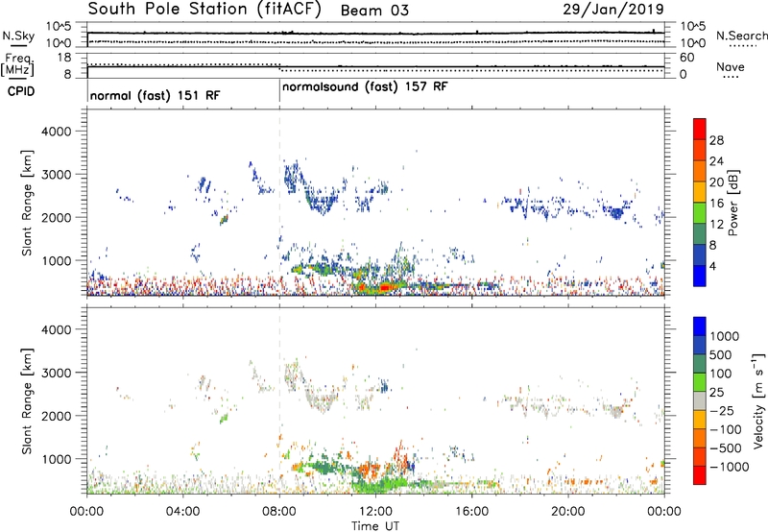Click 'Slant Range [km]' label of velocity panel
Screen dimensions: 768x532
click(27, 401)
